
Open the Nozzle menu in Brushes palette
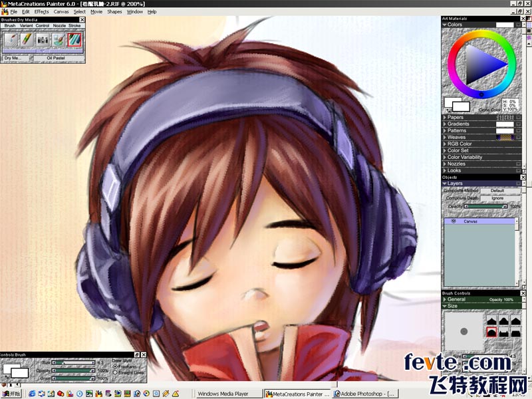point(59,25)
